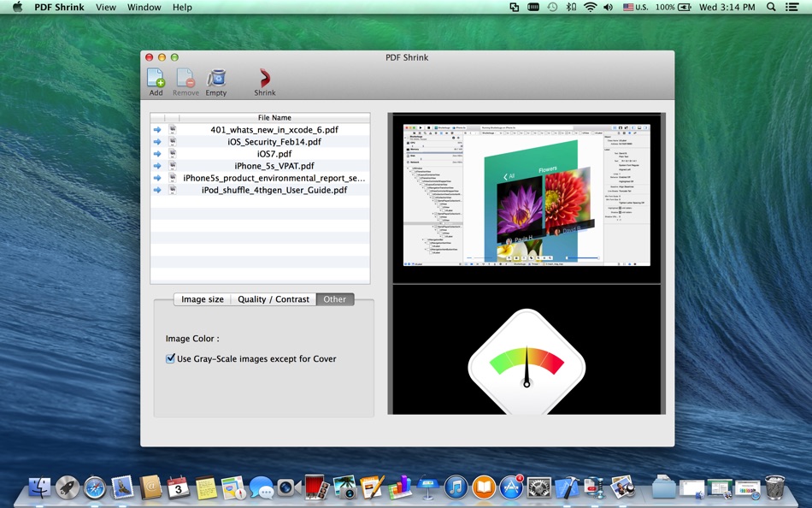Open Spotlight search in menu bar
Viewport: 812px width, 508px height.
coord(771,7)
